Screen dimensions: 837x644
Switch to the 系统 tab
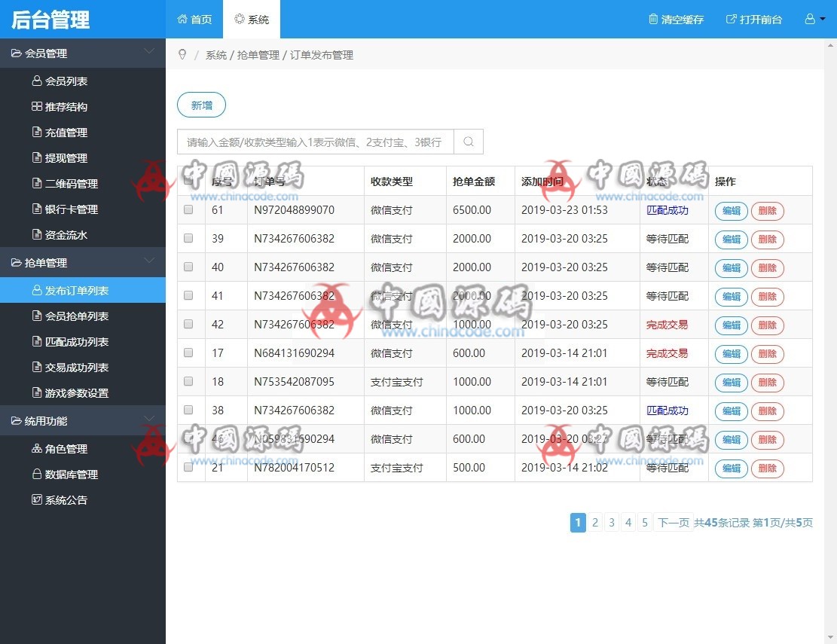pos(252,20)
